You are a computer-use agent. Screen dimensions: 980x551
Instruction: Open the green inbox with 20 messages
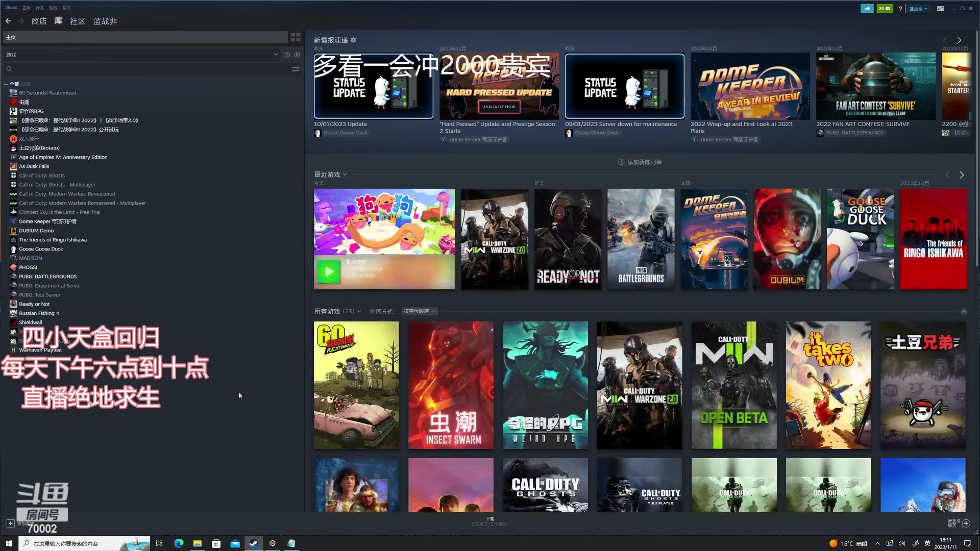tap(885, 9)
